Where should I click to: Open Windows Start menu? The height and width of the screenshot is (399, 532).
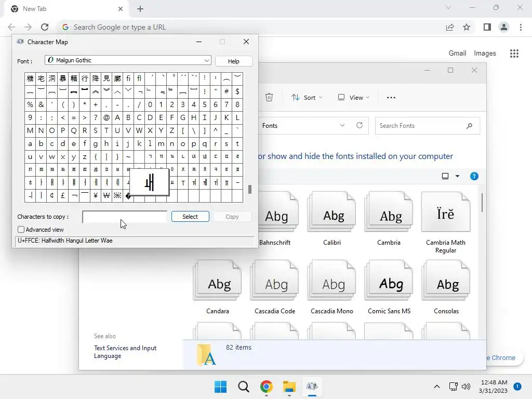tap(220, 387)
